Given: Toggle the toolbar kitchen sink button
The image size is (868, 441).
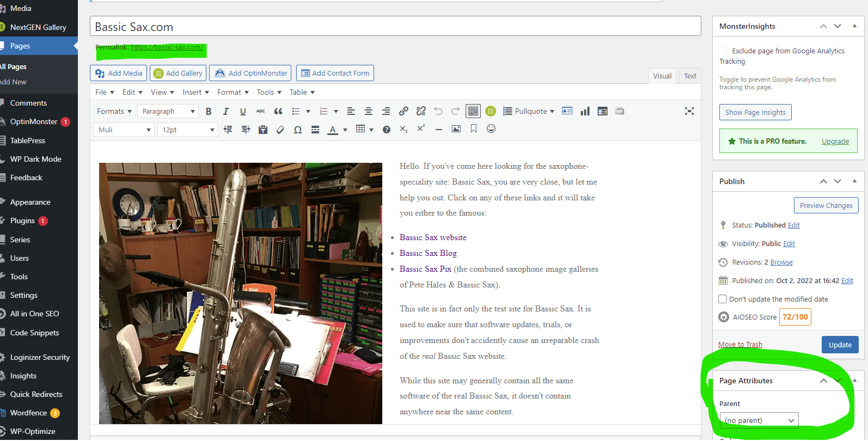Looking at the screenshot, I should click(473, 111).
